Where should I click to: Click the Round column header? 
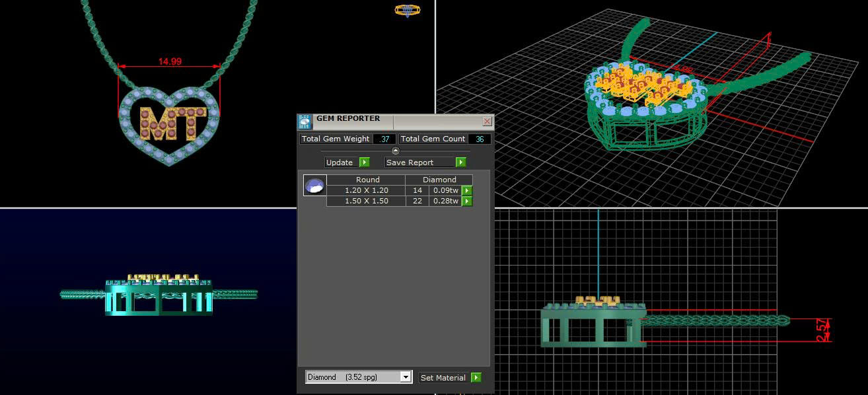(367, 180)
